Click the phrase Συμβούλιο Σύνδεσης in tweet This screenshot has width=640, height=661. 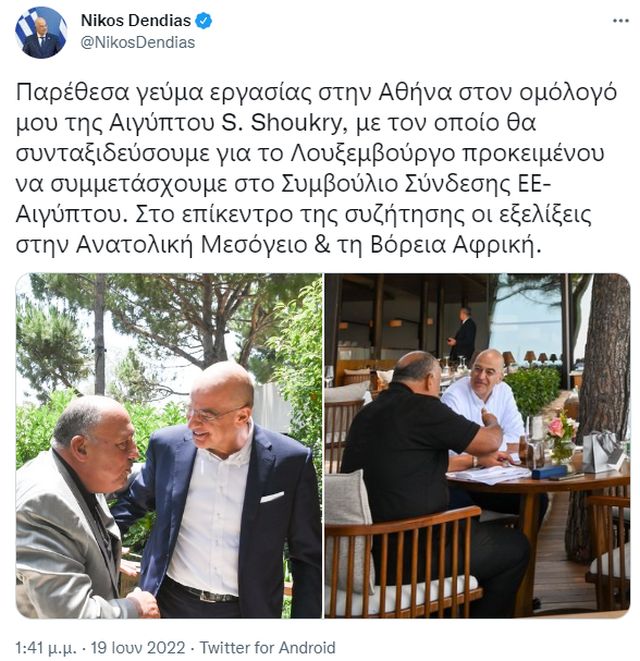click(x=395, y=184)
